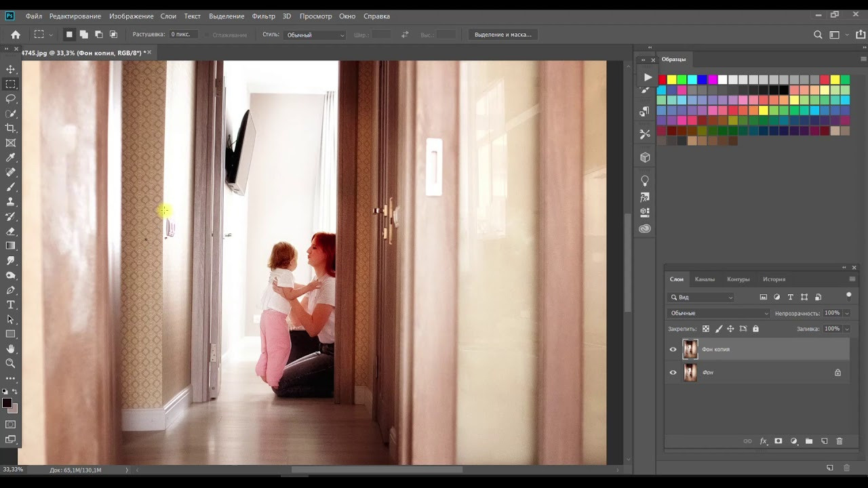
Task: Pick the red swatch in Образцы panel
Action: (x=663, y=79)
